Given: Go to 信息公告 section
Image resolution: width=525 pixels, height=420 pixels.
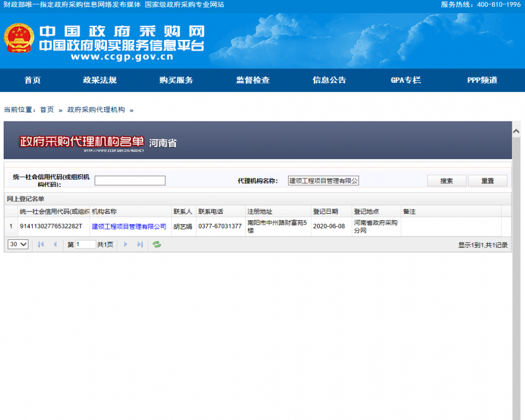Looking at the screenshot, I should pos(330,80).
